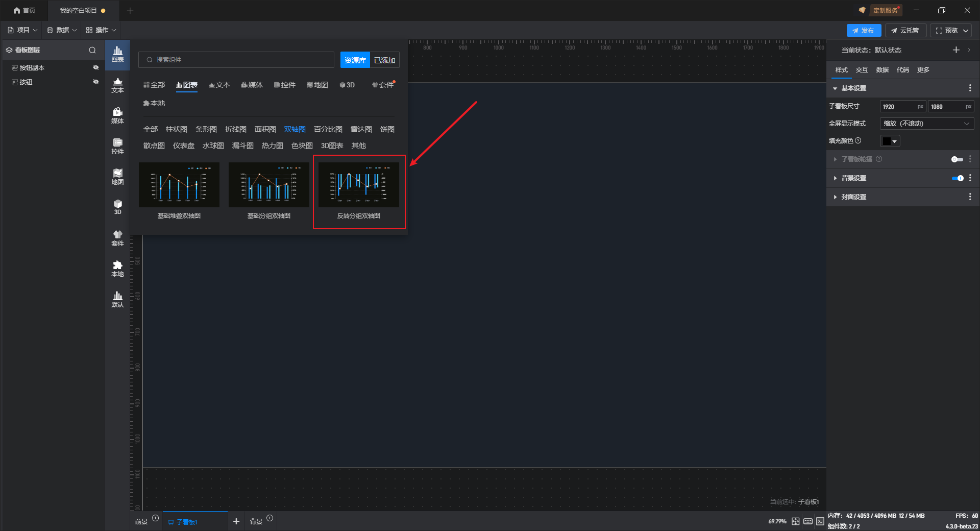Open the 填充颜色 fill color swatch
Viewport: 980px width, 531px height.
(x=890, y=141)
